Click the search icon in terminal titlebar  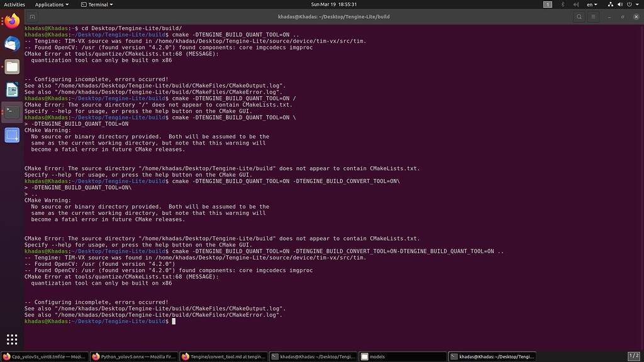coord(579,17)
